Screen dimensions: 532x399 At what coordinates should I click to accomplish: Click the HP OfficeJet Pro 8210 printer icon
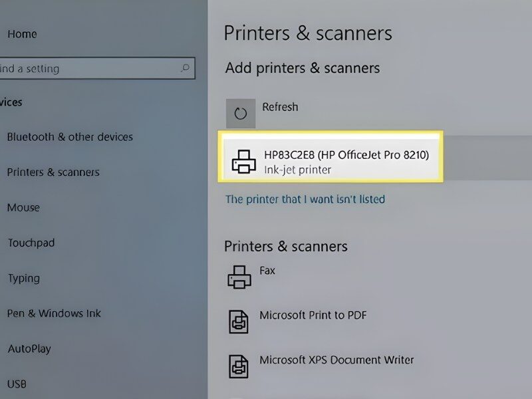pyautogui.click(x=243, y=162)
